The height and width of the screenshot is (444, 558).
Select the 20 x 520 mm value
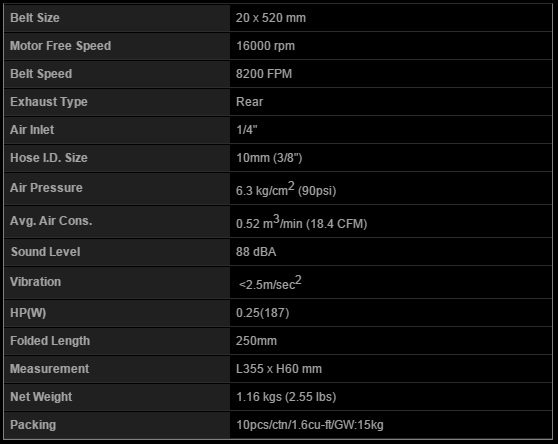pos(271,18)
